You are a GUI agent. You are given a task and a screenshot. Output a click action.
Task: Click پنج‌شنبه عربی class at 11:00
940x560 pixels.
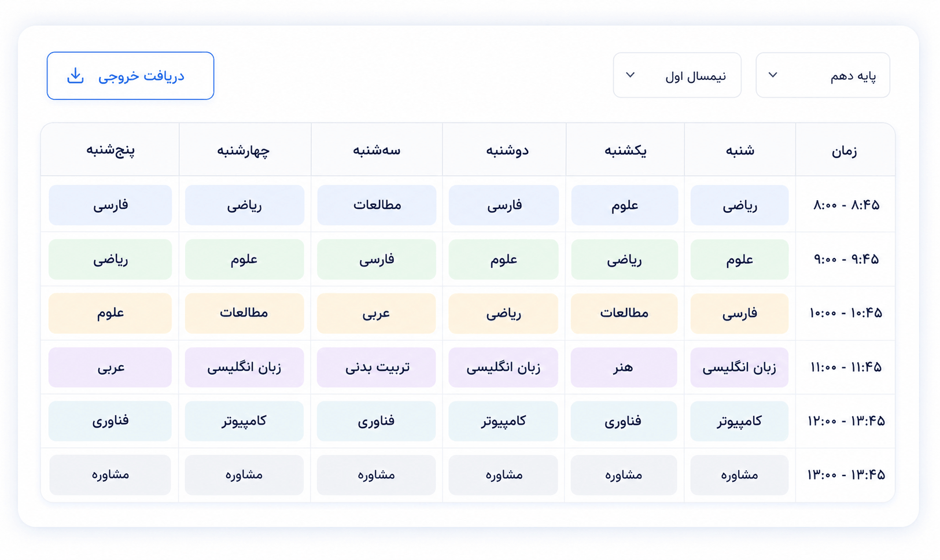(110, 367)
